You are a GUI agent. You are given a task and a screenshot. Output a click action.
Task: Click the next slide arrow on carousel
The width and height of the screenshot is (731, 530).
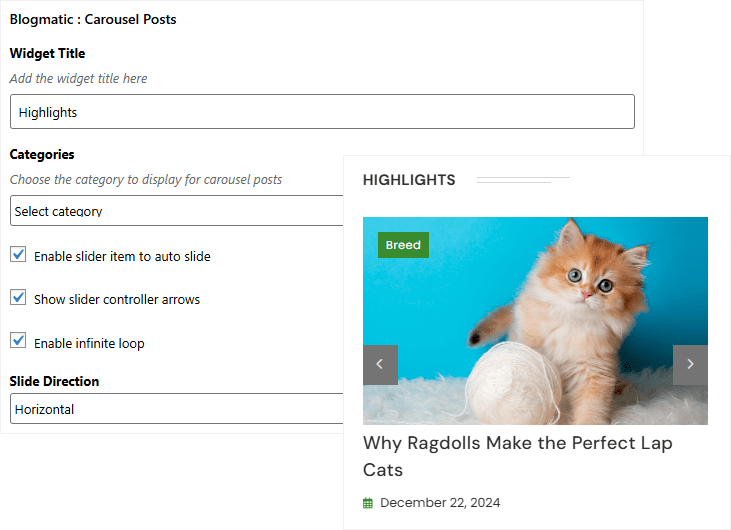pyautogui.click(x=690, y=365)
